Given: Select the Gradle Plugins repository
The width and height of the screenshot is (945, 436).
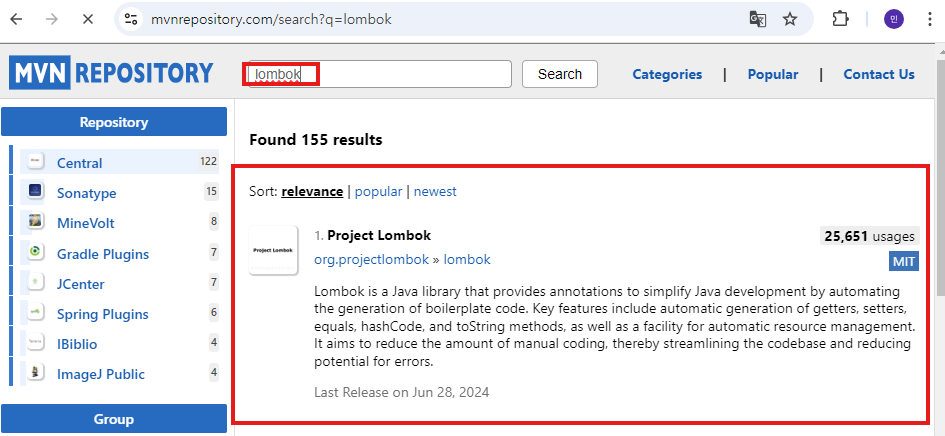Looking at the screenshot, I should (x=102, y=254).
